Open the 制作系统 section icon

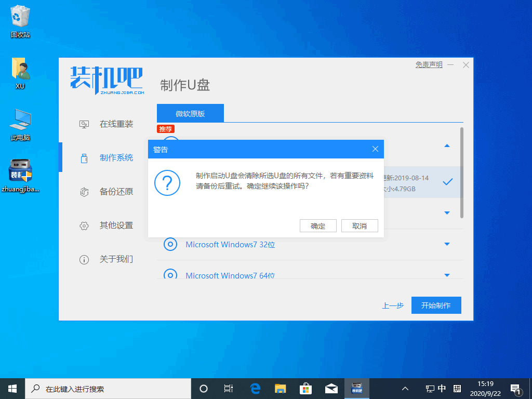[x=84, y=157]
